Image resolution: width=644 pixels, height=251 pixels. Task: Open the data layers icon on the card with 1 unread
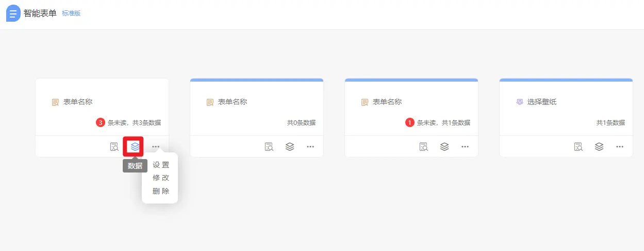tap(444, 147)
